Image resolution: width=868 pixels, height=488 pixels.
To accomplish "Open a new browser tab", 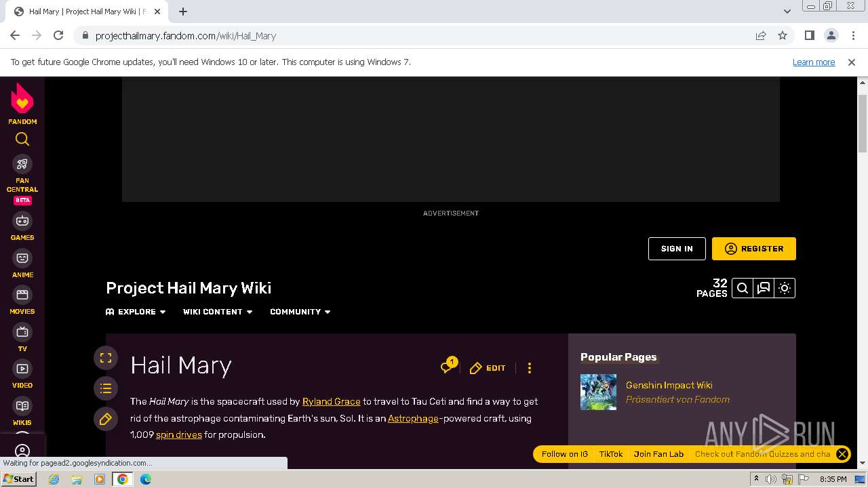I will point(183,12).
